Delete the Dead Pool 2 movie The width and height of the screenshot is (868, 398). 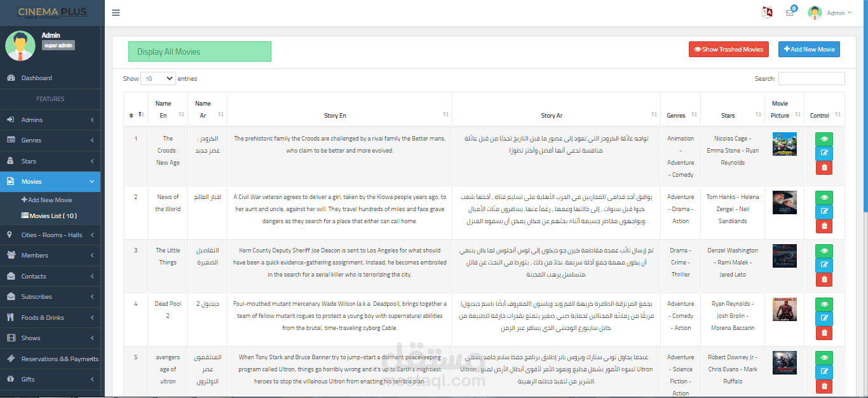coord(824,333)
